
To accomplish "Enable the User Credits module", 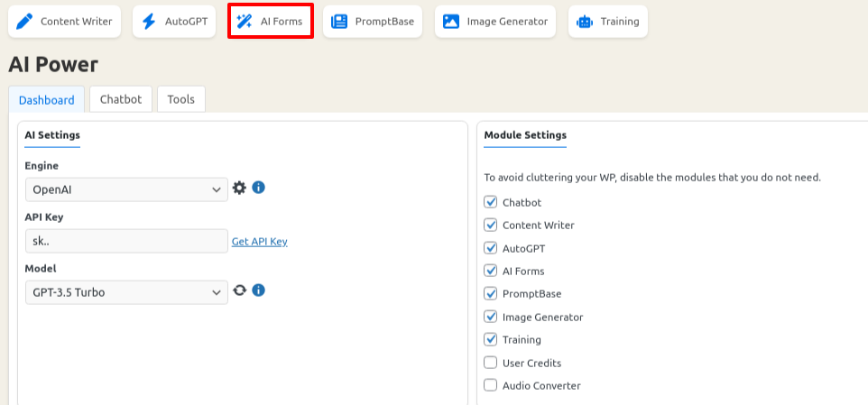I will 491,363.
